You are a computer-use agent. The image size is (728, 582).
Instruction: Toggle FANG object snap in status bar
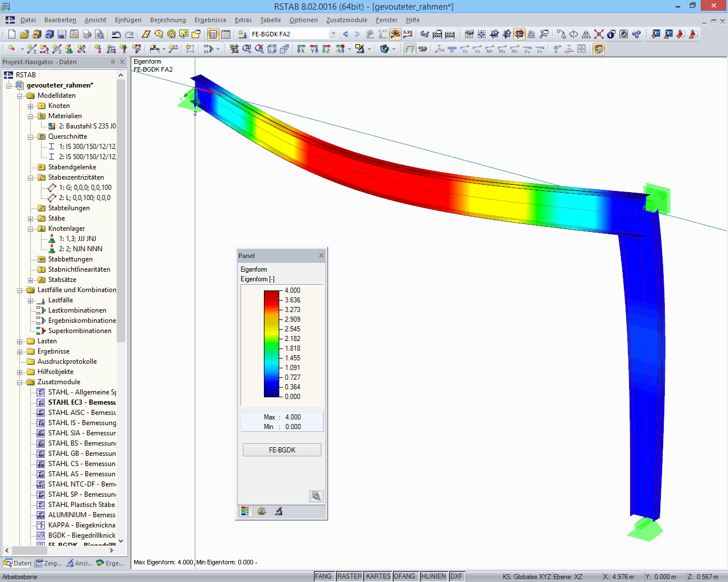click(323, 576)
